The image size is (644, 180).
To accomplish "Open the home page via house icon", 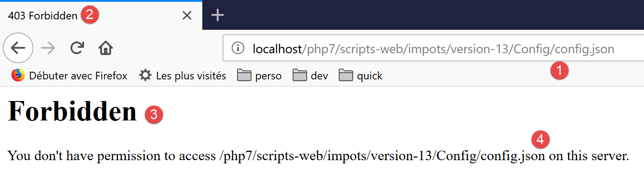I will coord(106,48).
